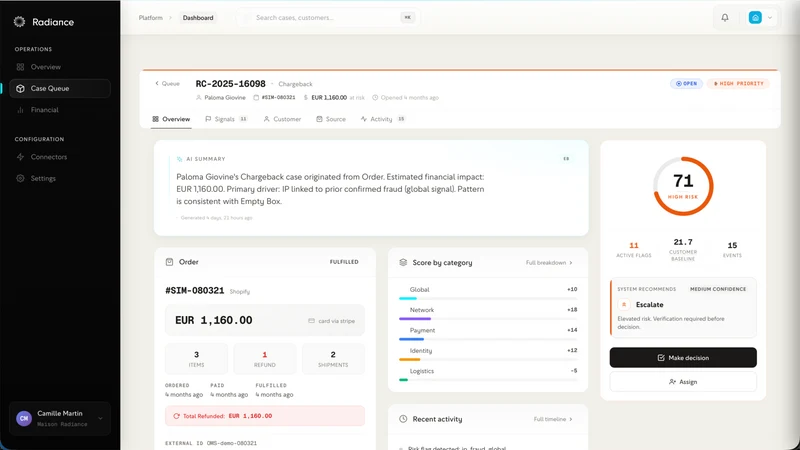Viewport: 800px width, 450px height.
Task: Click the 21.7 Customer Baseline stat
Action: 683,249
